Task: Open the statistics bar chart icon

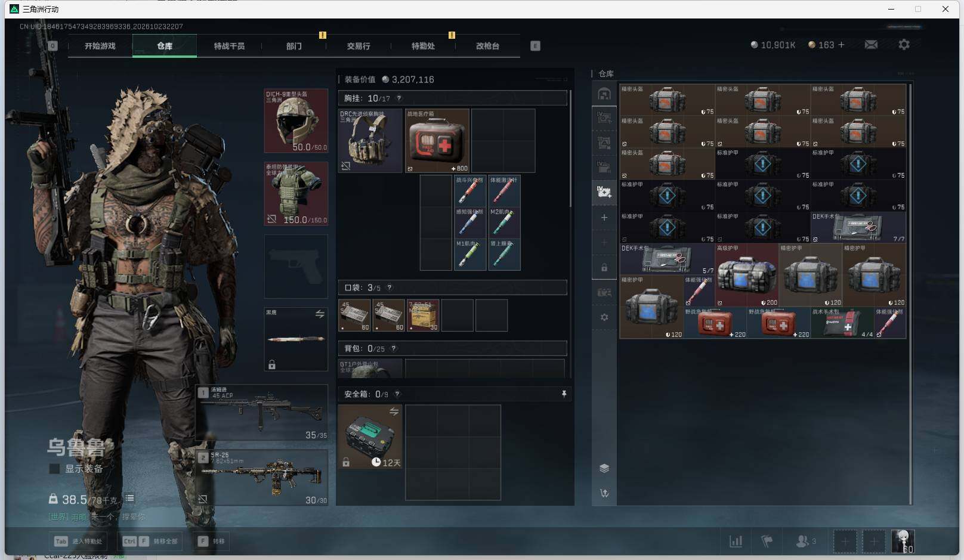Action: [x=736, y=542]
